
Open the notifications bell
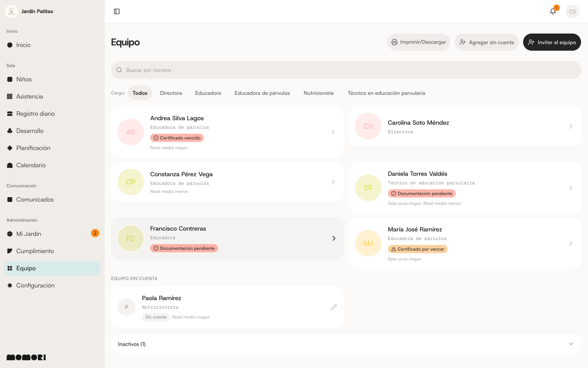click(x=553, y=11)
